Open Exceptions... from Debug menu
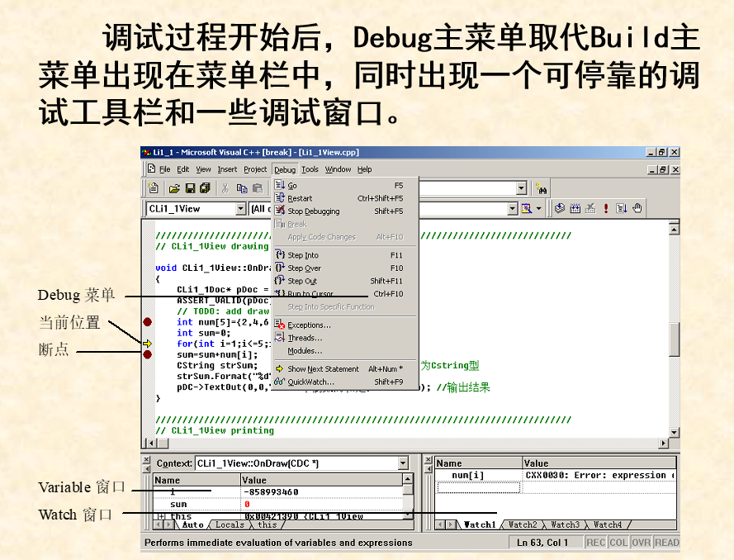Image resolution: width=734 pixels, height=560 pixels. pyautogui.click(x=345, y=325)
